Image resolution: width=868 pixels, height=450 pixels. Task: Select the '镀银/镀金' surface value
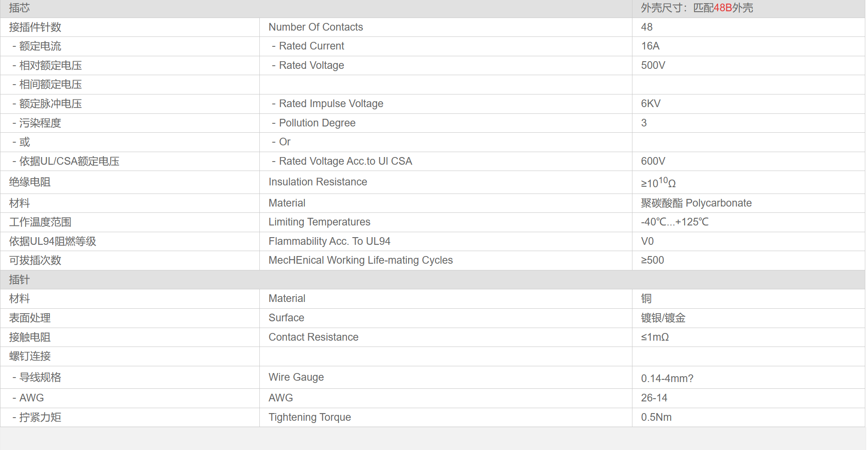[x=663, y=318]
